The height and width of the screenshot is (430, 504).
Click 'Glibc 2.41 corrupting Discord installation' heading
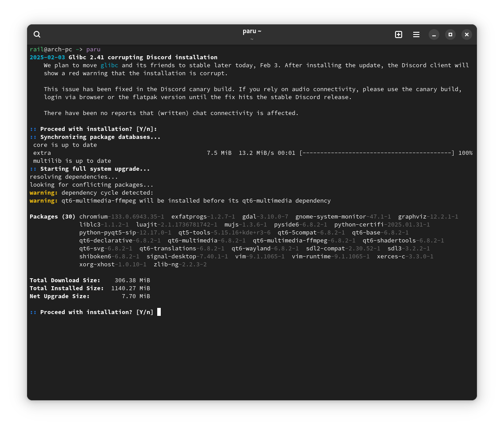click(143, 57)
